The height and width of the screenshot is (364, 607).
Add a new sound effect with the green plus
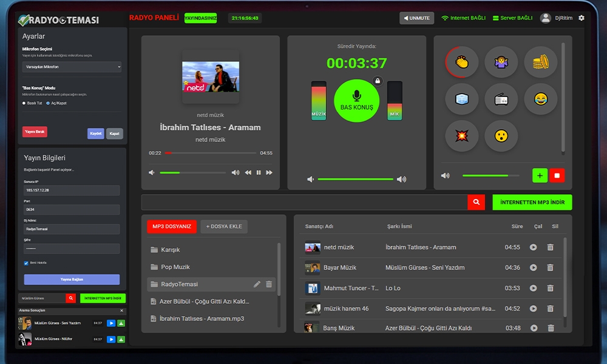540,175
